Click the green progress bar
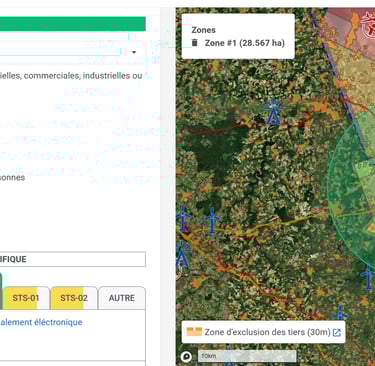This screenshot has height=366, width=375. [73, 24]
